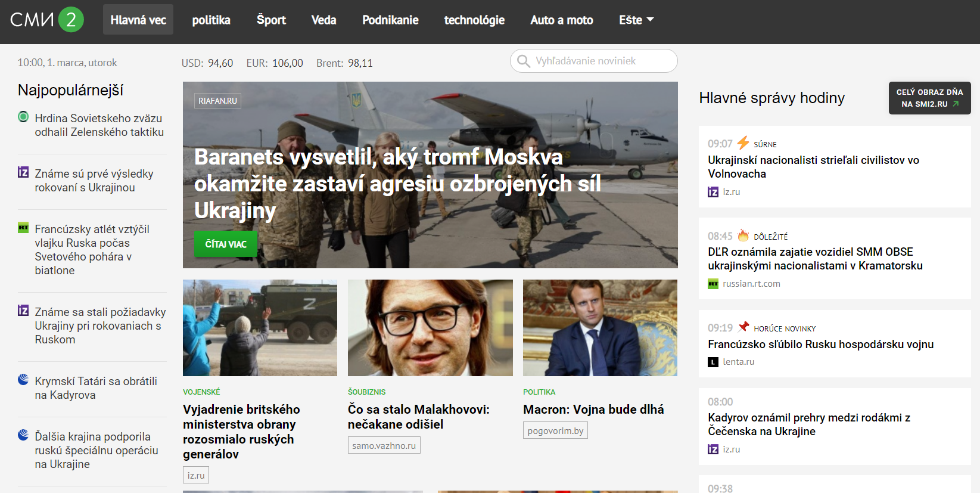Screen dimensions: 980x493
Task: Go to the Podnikanie section
Action: coord(390,20)
